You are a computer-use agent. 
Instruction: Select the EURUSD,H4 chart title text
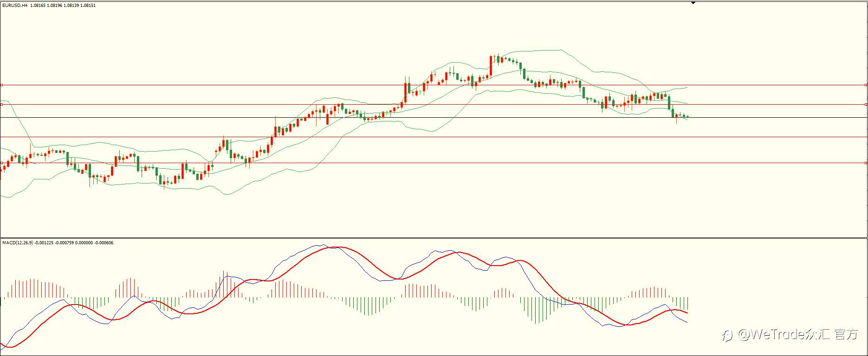(15, 6)
